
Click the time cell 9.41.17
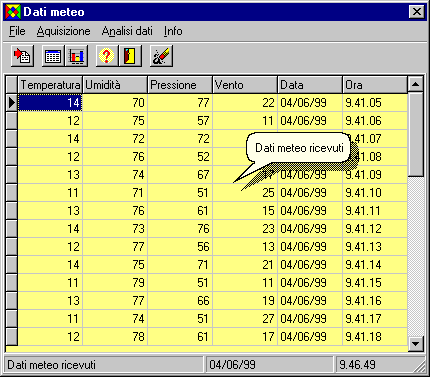pos(375,319)
